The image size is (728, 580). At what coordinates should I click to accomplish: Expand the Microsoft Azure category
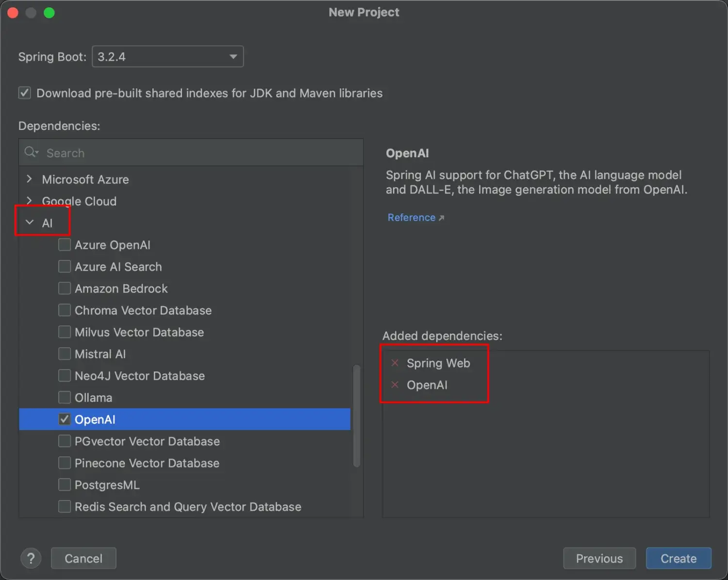[30, 179]
